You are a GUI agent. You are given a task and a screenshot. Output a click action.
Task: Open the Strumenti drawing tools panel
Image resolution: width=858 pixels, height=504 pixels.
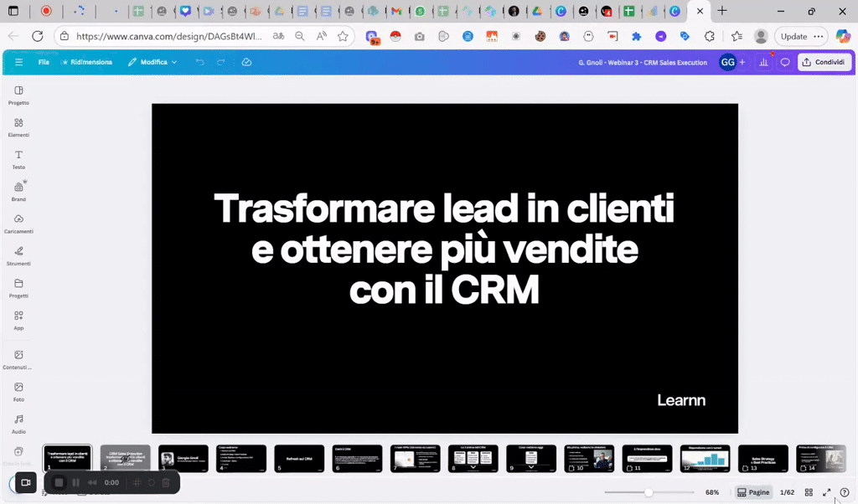point(18,256)
